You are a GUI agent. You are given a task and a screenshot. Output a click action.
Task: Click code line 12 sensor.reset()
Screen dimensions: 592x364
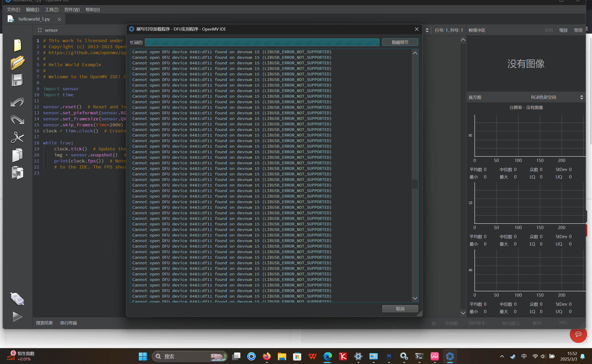[x=62, y=107]
